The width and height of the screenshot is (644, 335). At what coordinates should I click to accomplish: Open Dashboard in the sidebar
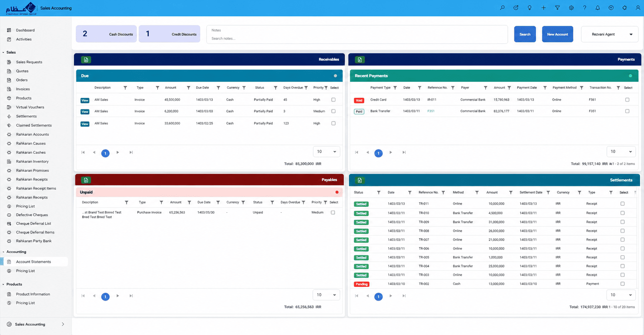point(25,30)
